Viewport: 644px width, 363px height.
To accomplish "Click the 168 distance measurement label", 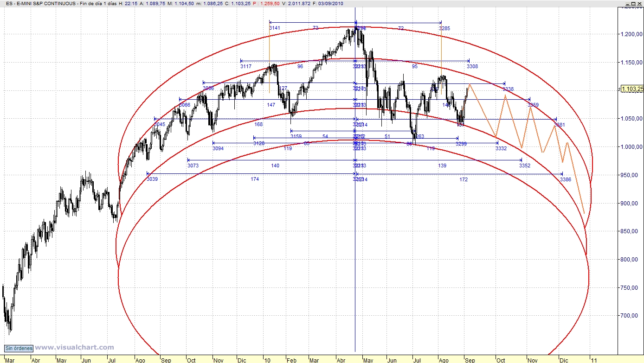I will 259,124.
